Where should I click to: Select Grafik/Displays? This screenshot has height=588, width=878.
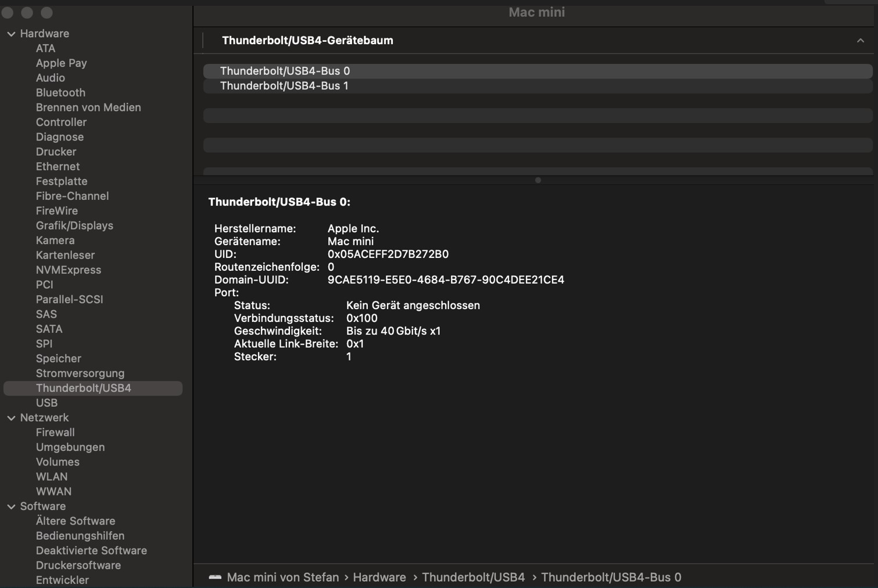click(74, 225)
